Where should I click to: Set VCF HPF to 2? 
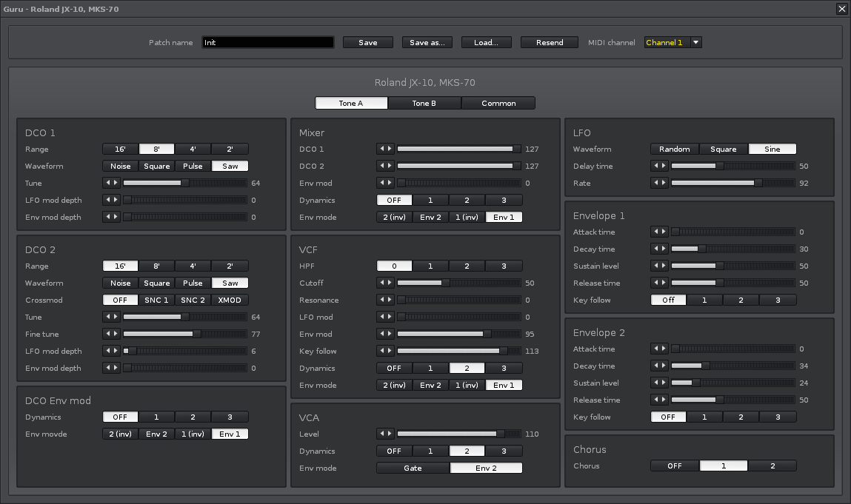pos(467,266)
